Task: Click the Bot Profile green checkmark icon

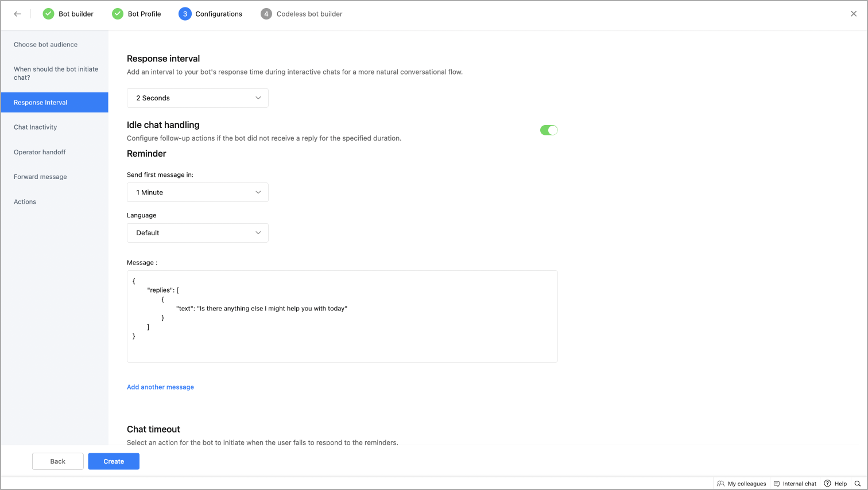Action: 118,14
